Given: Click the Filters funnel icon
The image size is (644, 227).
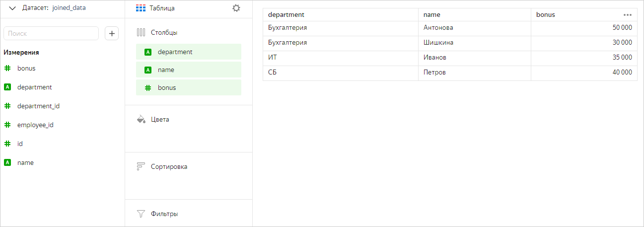Looking at the screenshot, I should point(141,214).
